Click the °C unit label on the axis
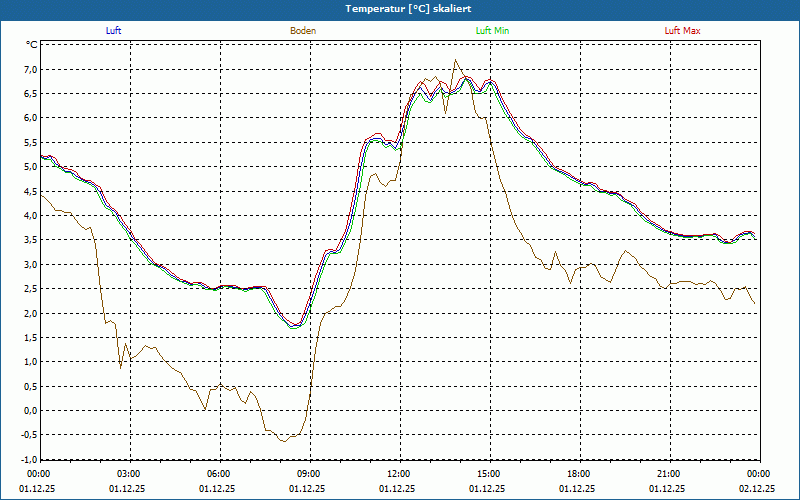Image resolution: width=800 pixels, height=500 pixels. [x=31, y=45]
